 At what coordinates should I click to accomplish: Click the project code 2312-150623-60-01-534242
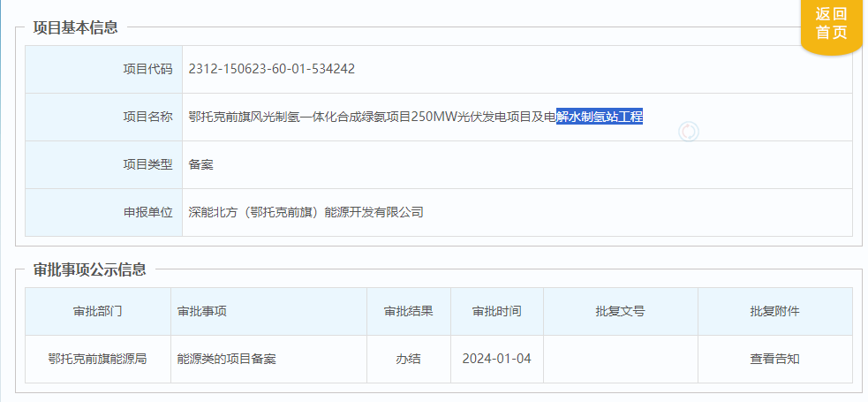coord(272,69)
